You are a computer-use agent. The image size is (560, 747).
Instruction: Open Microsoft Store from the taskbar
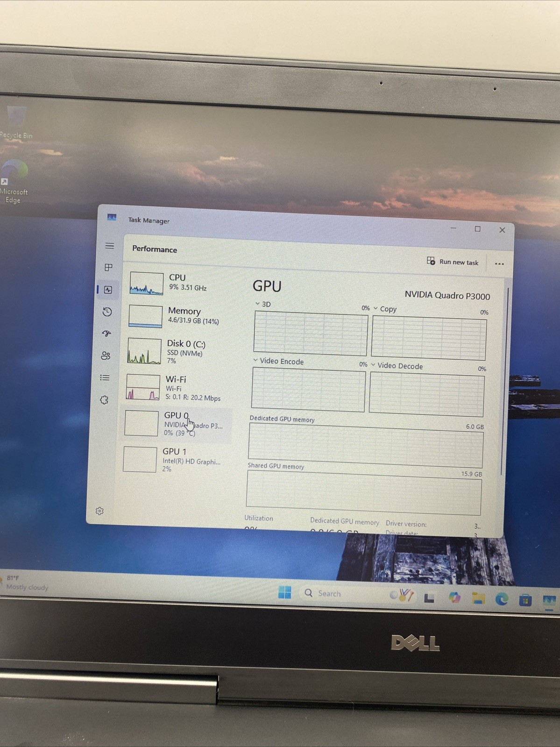coord(525,599)
